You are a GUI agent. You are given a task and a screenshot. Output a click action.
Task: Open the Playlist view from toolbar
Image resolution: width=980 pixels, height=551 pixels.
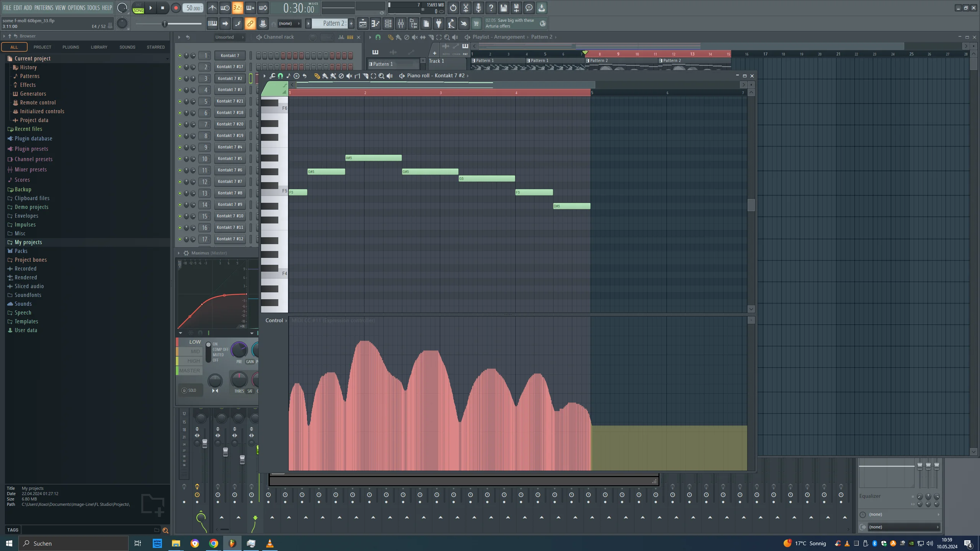point(363,24)
